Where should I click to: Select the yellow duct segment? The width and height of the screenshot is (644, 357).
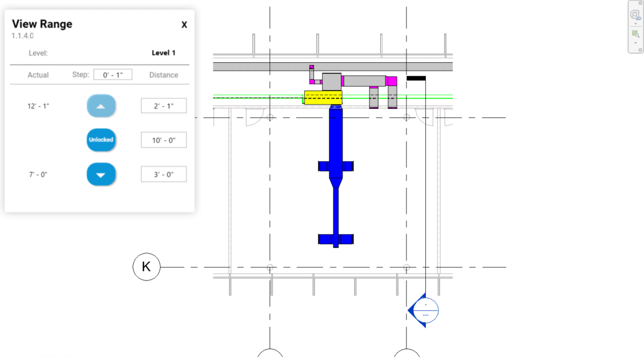point(323,98)
